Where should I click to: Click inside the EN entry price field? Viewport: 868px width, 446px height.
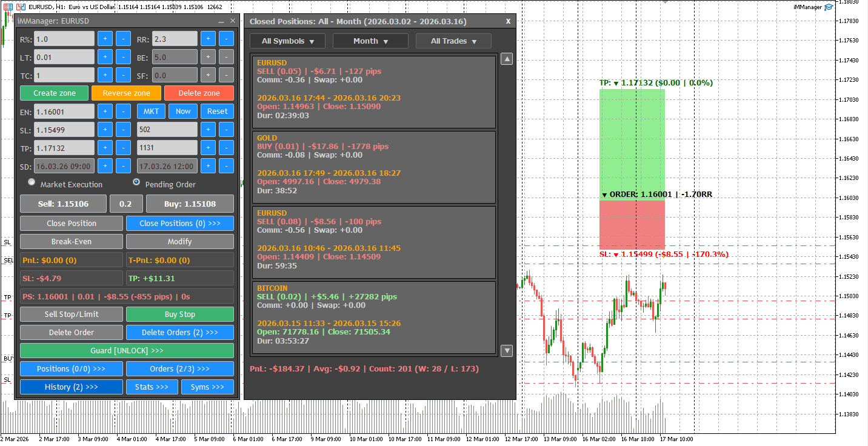click(64, 111)
